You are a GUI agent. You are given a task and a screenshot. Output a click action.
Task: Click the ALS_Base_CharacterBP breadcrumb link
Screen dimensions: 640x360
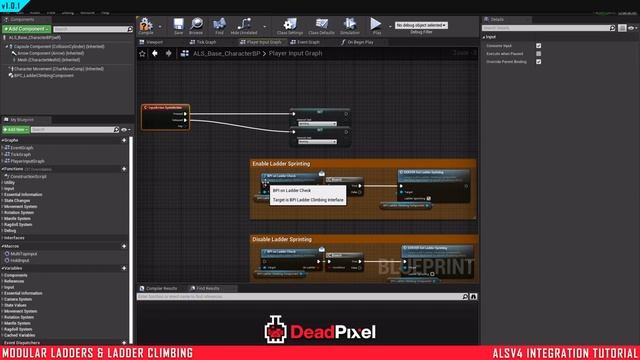point(227,53)
